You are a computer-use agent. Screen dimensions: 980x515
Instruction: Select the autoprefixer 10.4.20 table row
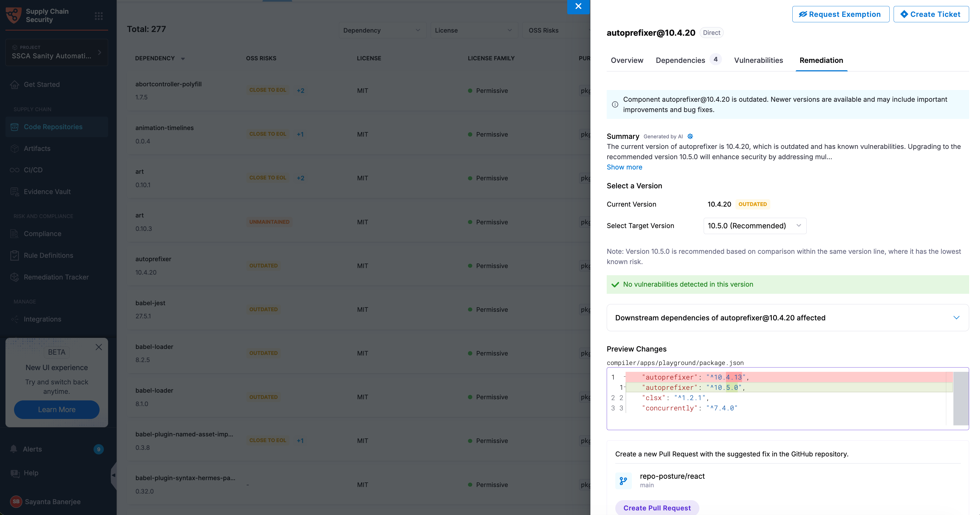coord(358,266)
